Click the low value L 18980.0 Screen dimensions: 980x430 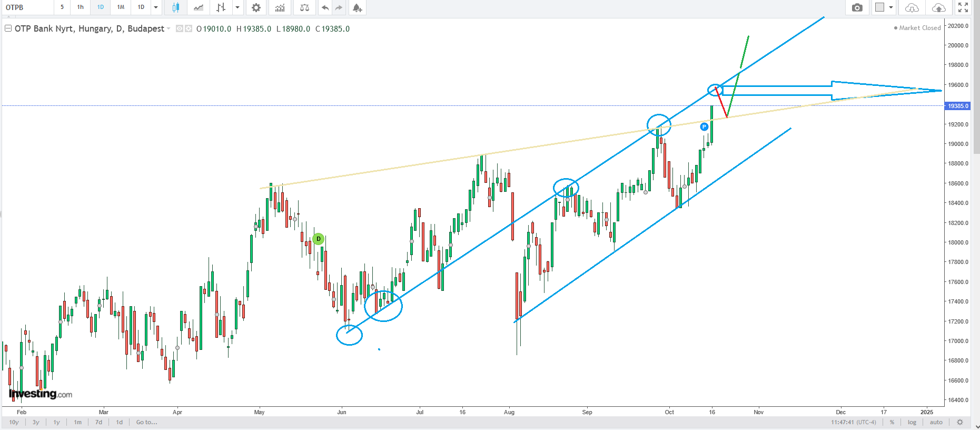pyautogui.click(x=293, y=29)
